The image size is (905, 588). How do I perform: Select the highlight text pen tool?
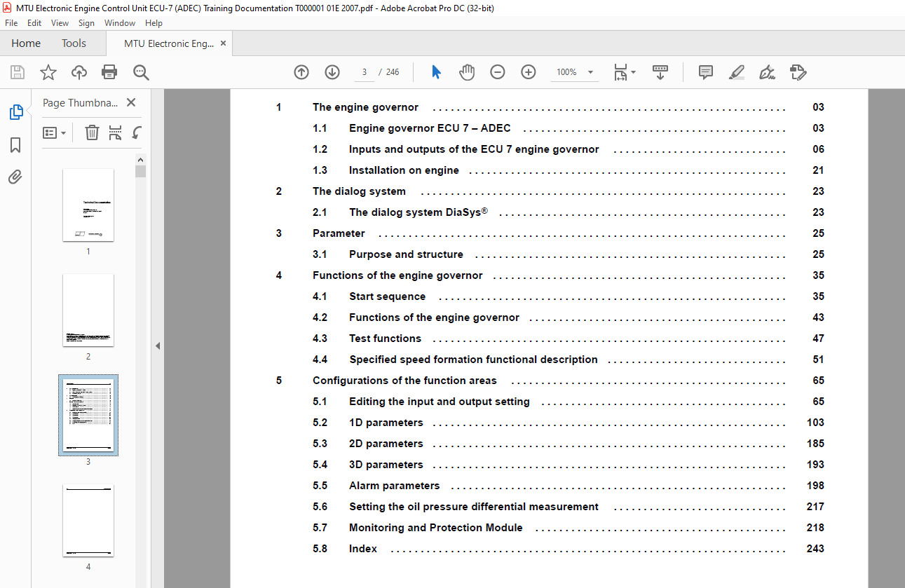coord(736,72)
